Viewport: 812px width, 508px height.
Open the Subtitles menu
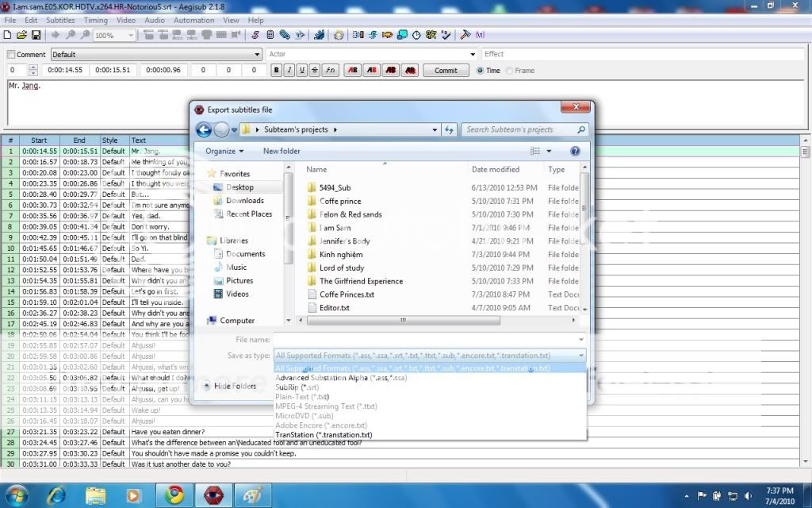click(x=60, y=20)
